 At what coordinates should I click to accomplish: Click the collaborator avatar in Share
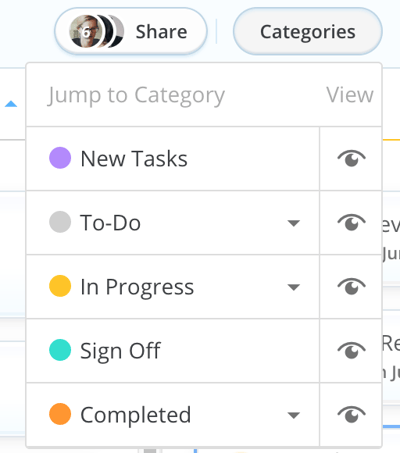pos(85,32)
